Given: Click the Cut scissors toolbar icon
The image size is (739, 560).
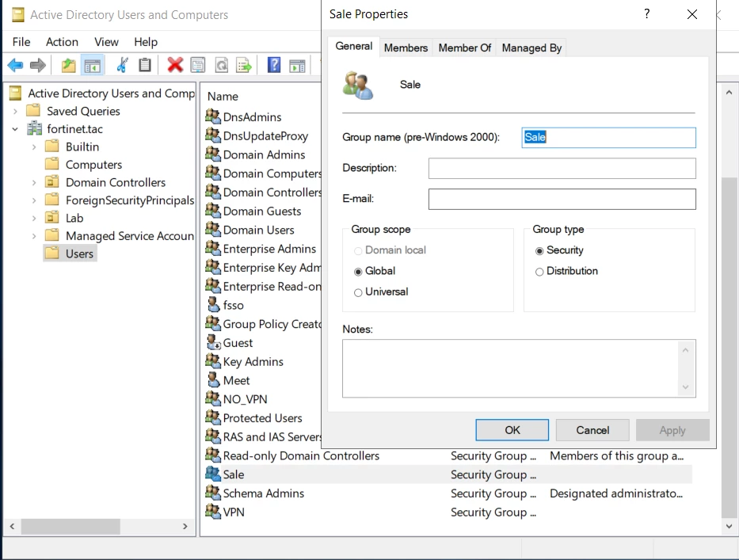Looking at the screenshot, I should coord(122,65).
